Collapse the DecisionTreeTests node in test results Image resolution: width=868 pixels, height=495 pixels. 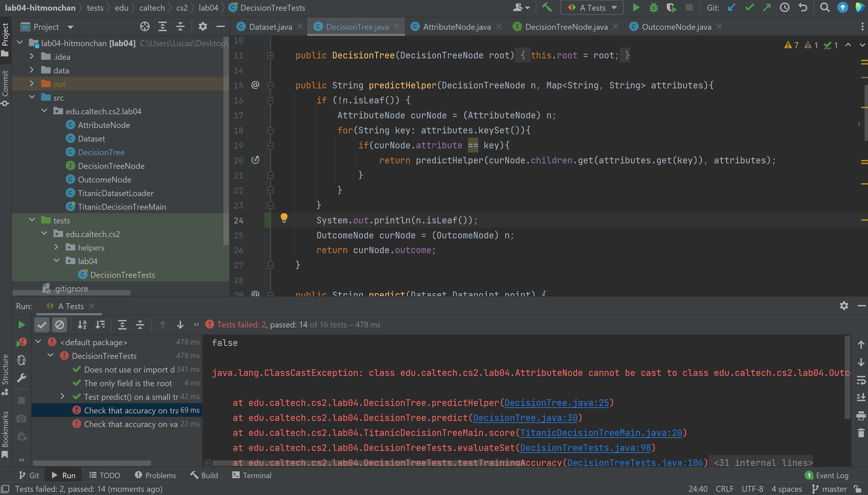pos(50,356)
